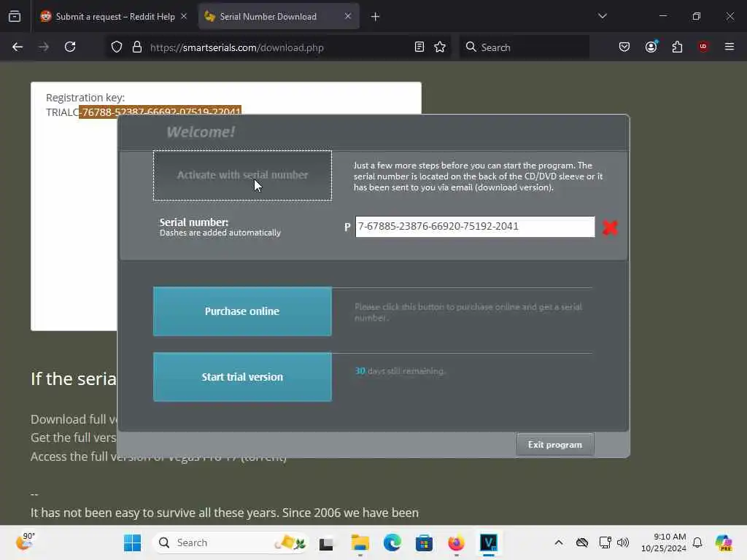The image size is (747, 560).
Task: Click the site security padlock icon
Action: point(137,47)
